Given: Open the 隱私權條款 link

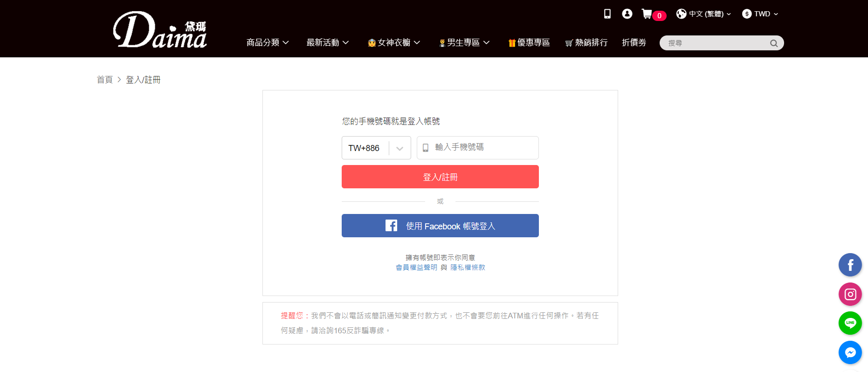Looking at the screenshot, I should [x=468, y=267].
